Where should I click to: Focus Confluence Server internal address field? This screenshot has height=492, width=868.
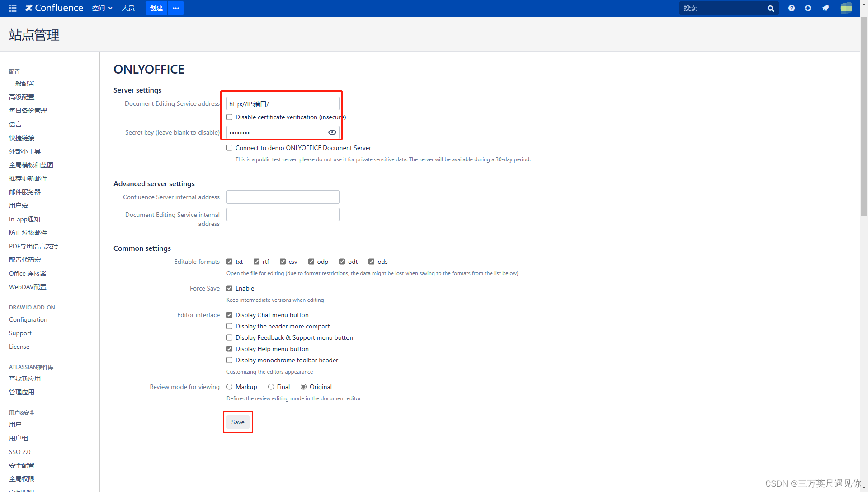click(283, 197)
